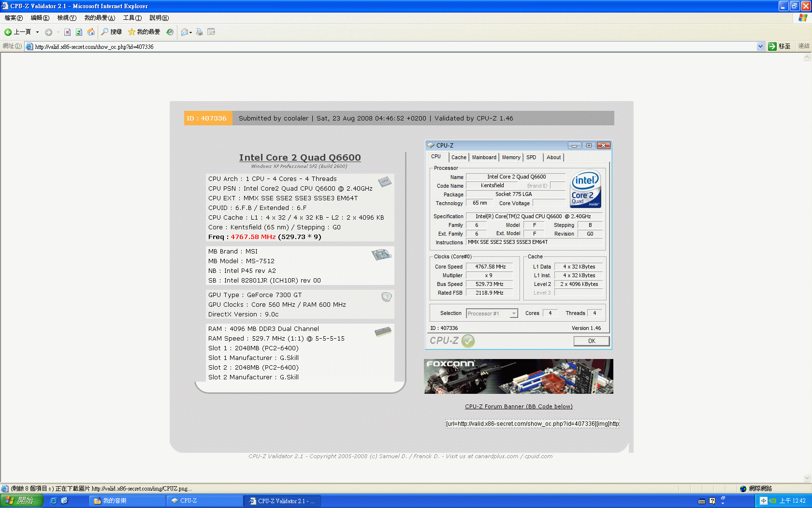Open the 工具(T) menu
Viewport: 812px width, 508px height.
pos(132,18)
